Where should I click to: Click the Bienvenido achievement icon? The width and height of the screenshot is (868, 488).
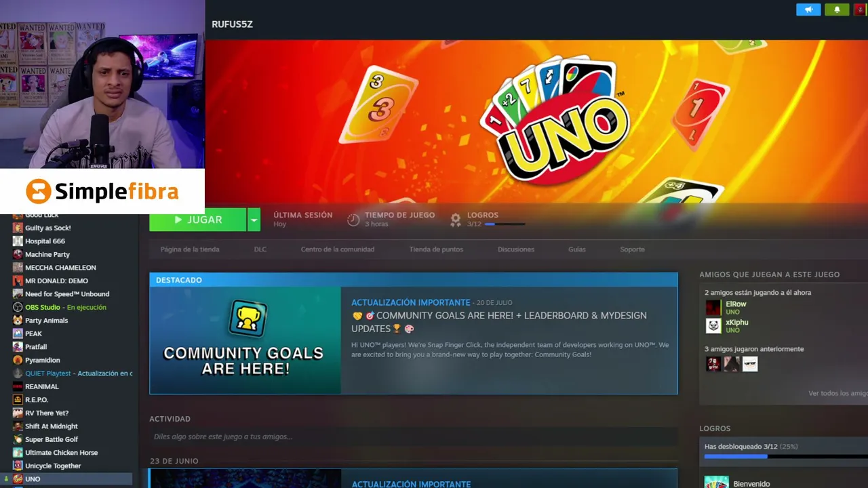click(716, 482)
